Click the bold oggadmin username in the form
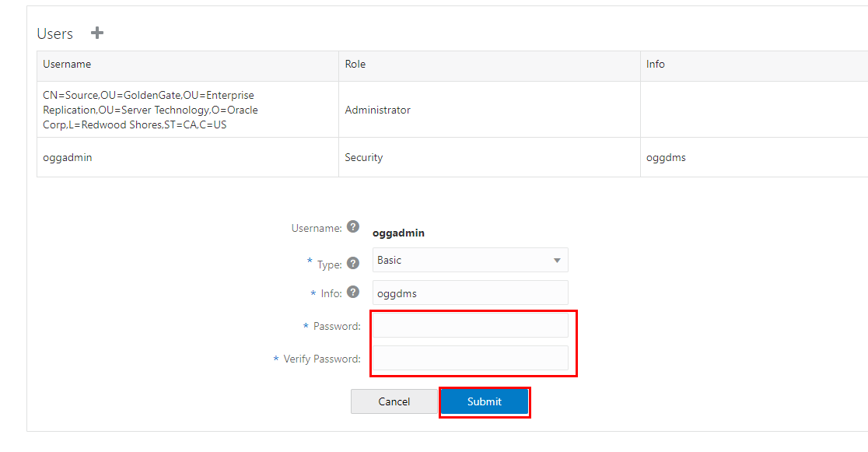Image resolution: width=868 pixels, height=452 pixels. pyautogui.click(x=398, y=233)
